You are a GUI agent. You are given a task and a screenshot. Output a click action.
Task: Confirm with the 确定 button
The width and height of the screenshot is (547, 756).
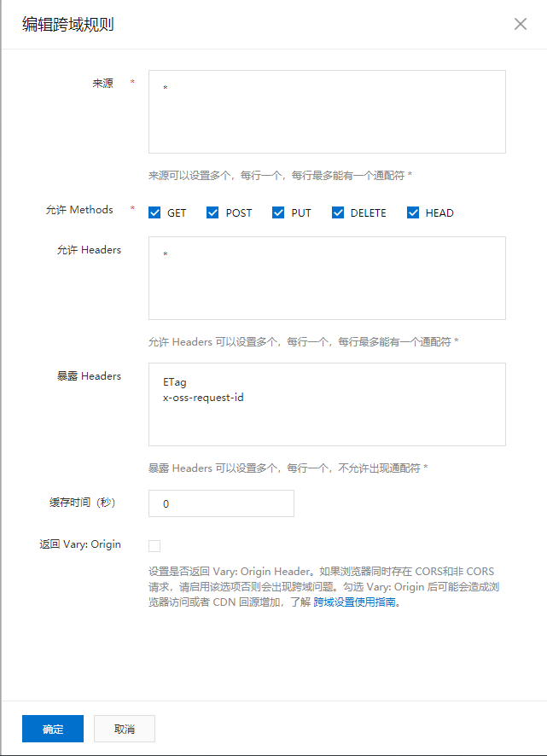[53, 729]
